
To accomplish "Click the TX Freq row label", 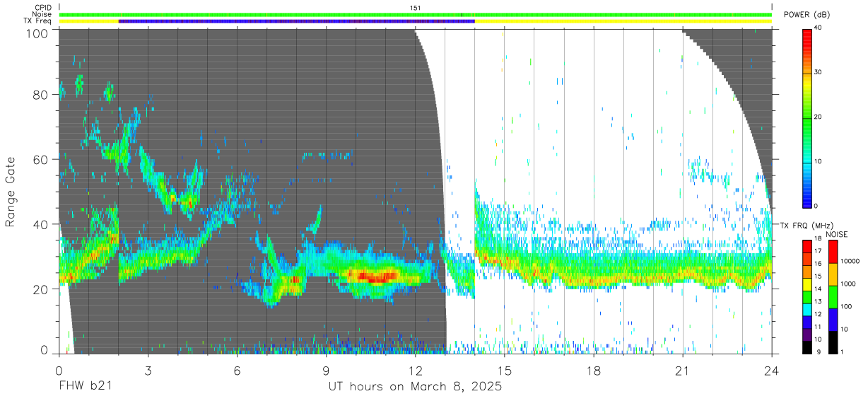I will [38, 21].
